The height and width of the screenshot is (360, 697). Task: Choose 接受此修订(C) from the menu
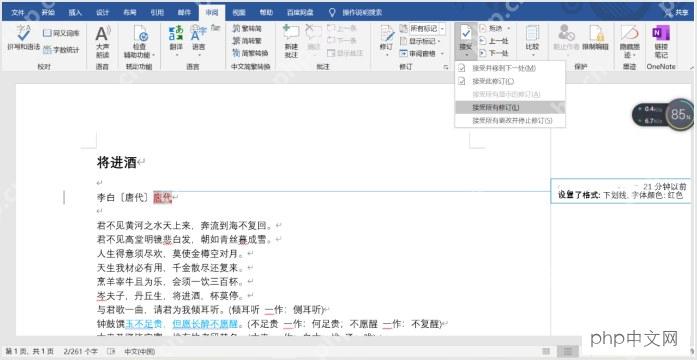point(510,81)
